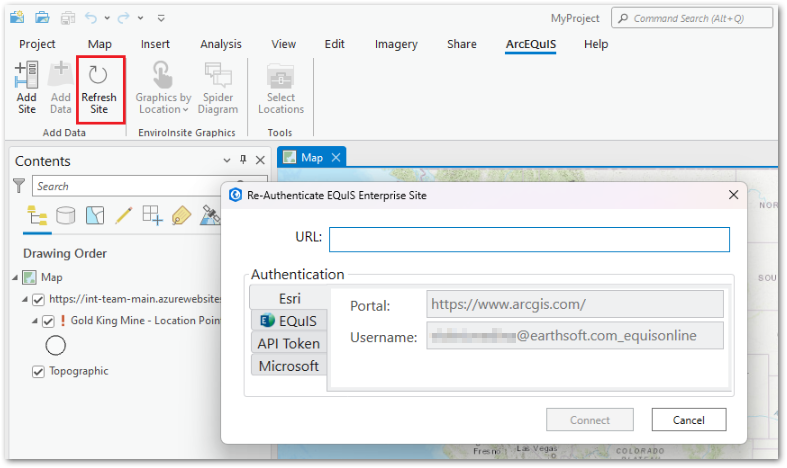Click the Select Locations tool
This screenshot has width=787, height=468.
click(281, 88)
